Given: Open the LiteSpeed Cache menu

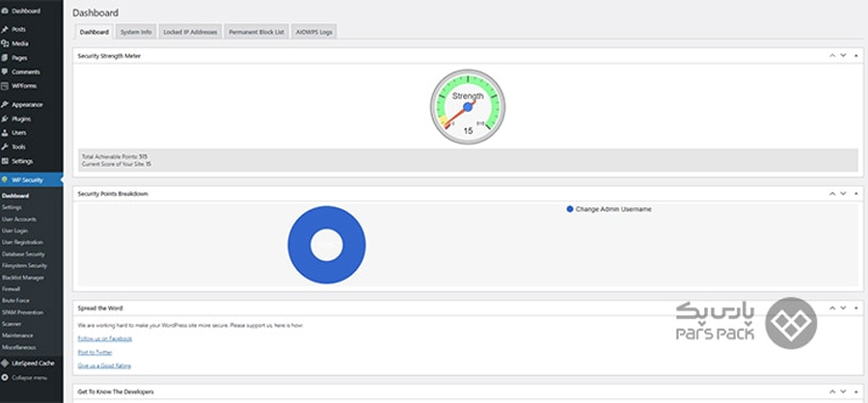Looking at the screenshot, I should pyautogui.click(x=31, y=363).
